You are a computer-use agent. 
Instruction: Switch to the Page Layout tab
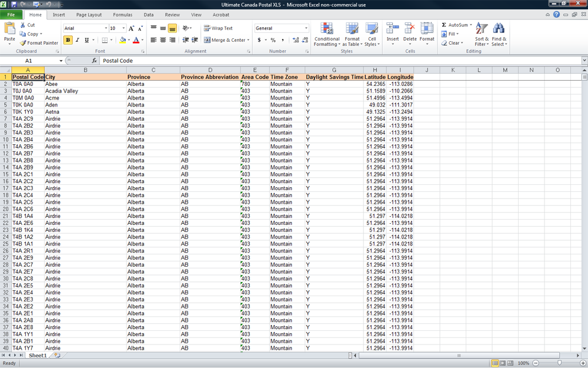pos(89,15)
